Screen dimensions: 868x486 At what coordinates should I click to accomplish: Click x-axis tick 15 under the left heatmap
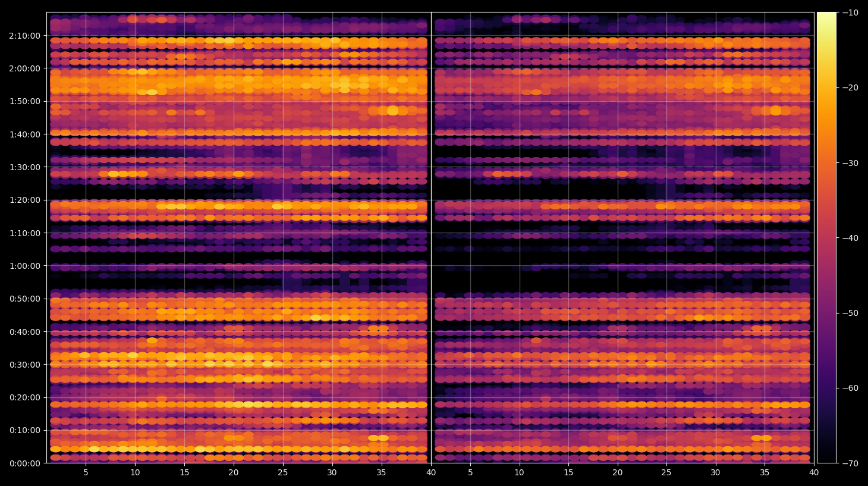(184, 473)
